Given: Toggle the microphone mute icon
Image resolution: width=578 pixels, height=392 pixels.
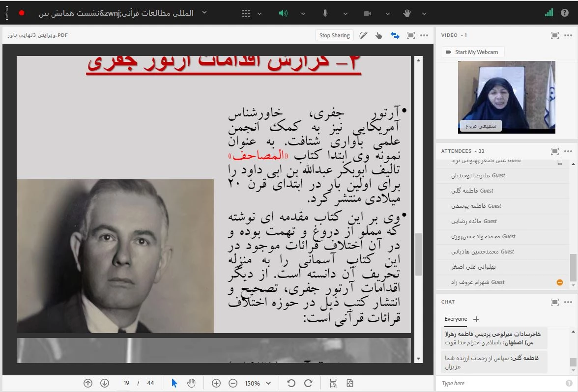Looking at the screenshot, I should pyautogui.click(x=325, y=13).
